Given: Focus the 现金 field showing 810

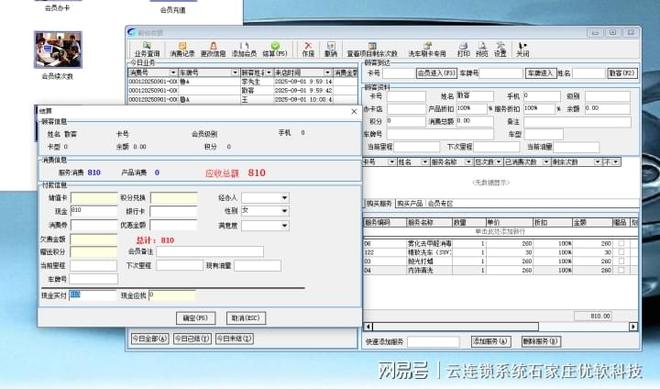Looking at the screenshot, I should (94, 211).
